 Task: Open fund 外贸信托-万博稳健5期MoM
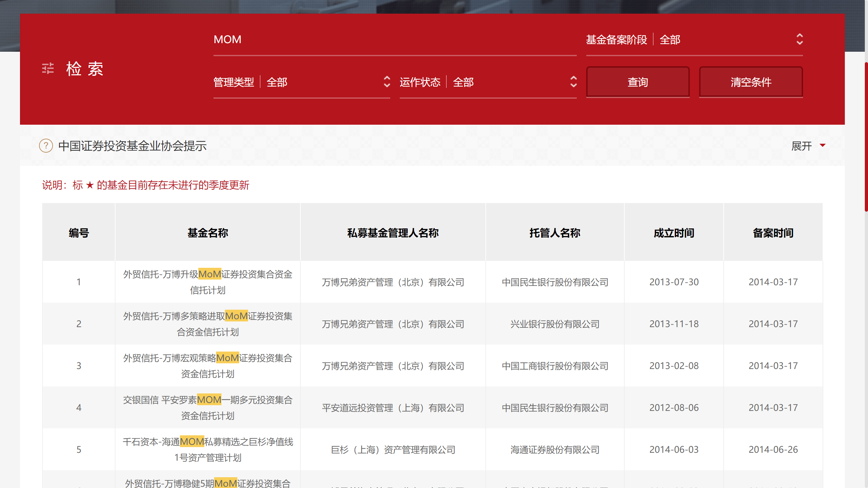(207, 483)
